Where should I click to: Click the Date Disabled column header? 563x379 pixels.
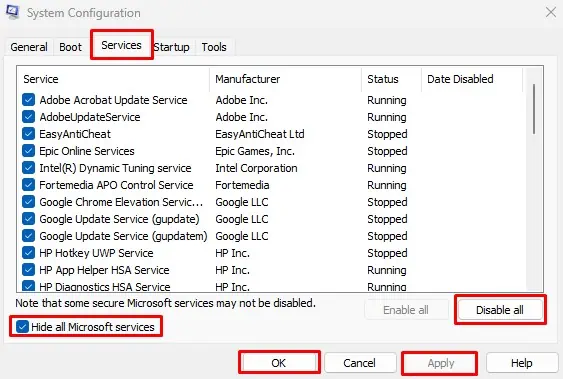coord(472,79)
